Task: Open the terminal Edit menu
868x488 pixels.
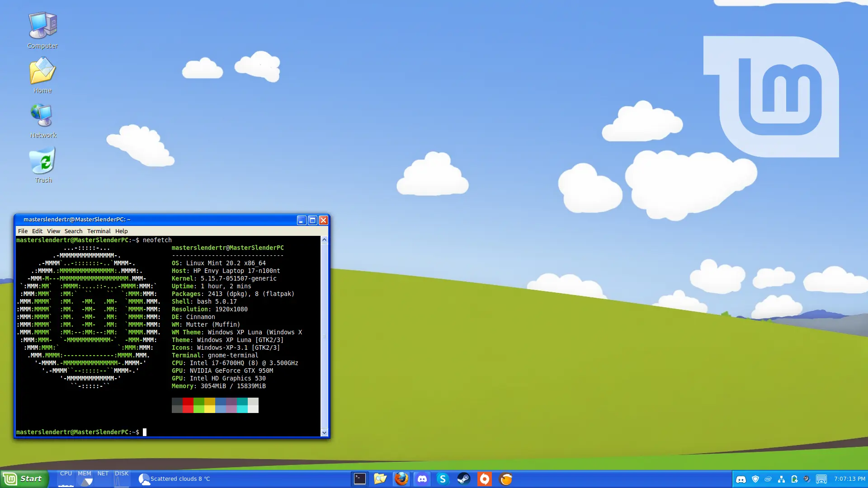Action: (37, 231)
